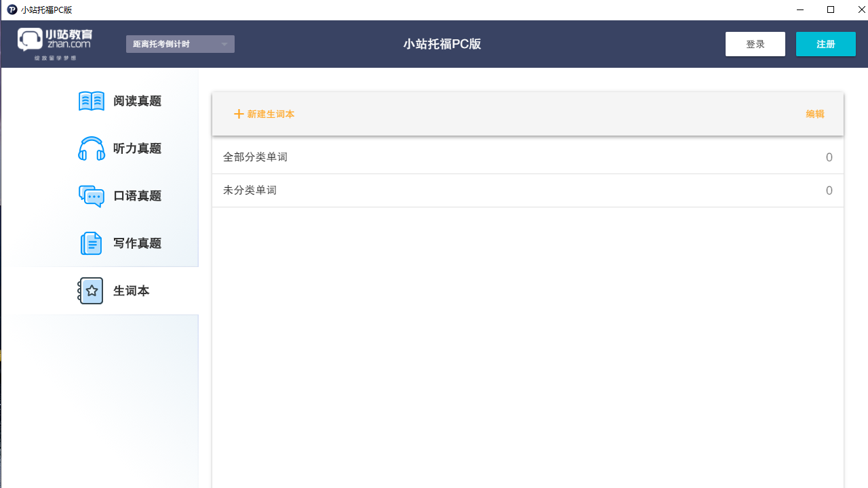Viewport: 868px width, 488px height.
Task: Click the 注册 register button
Action: click(825, 43)
